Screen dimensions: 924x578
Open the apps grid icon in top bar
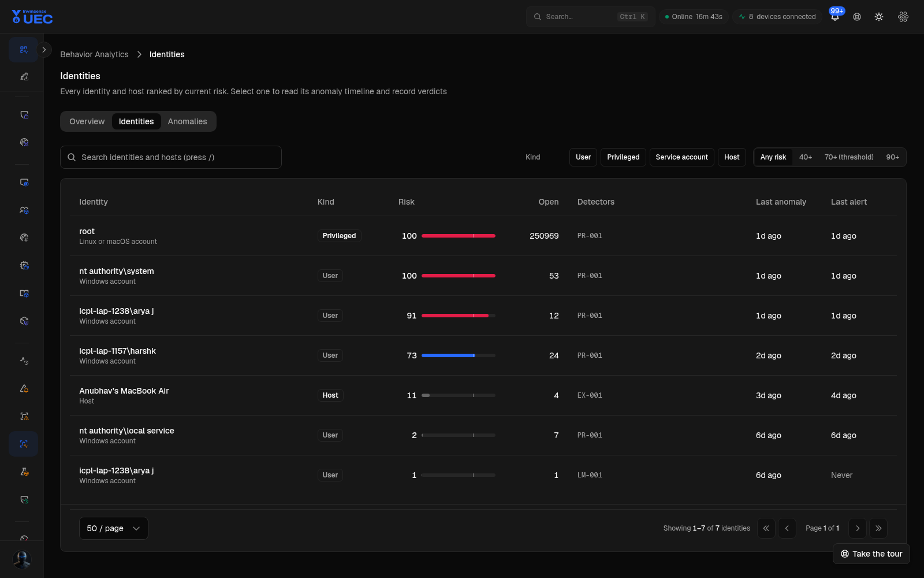coord(903,17)
